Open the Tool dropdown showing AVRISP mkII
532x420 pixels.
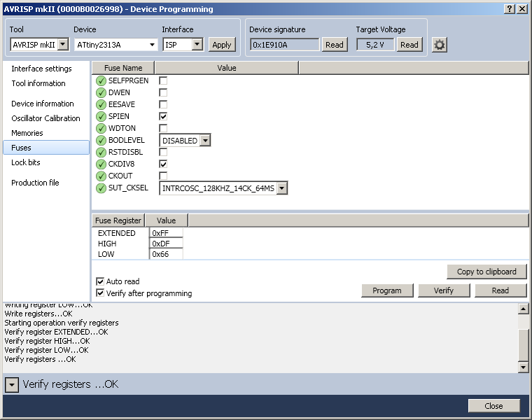coord(39,44)
